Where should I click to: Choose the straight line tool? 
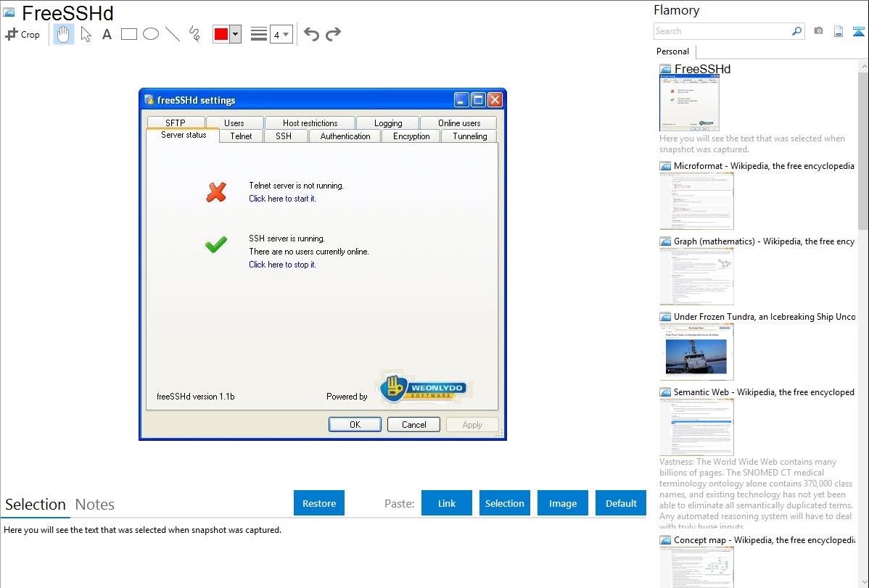click(173, 34)
